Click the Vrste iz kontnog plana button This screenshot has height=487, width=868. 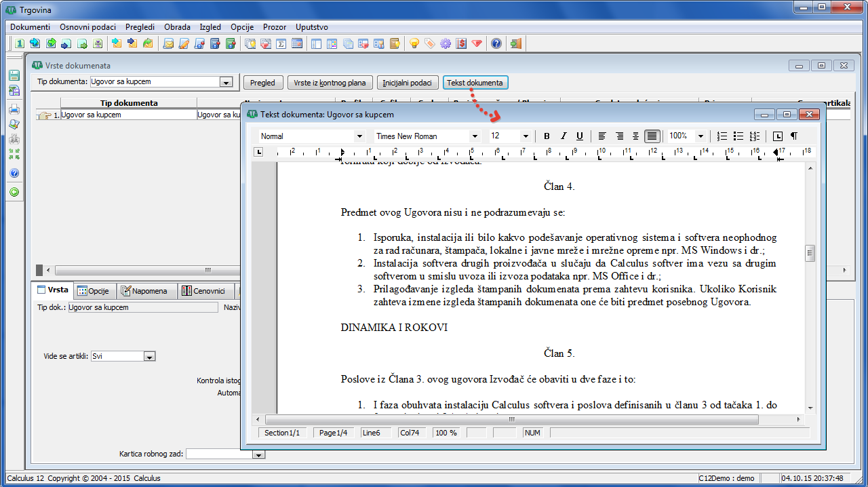pos(330,83)
